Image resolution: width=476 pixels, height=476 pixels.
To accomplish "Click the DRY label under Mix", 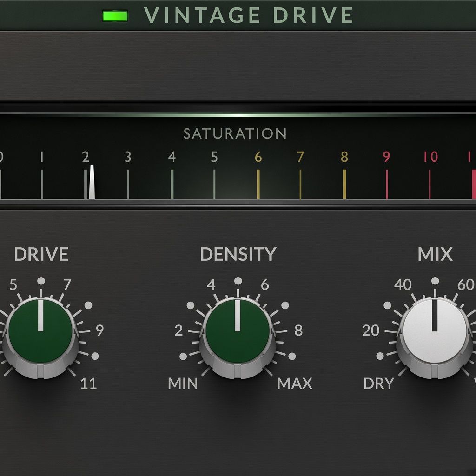I will tap(378, 383).
